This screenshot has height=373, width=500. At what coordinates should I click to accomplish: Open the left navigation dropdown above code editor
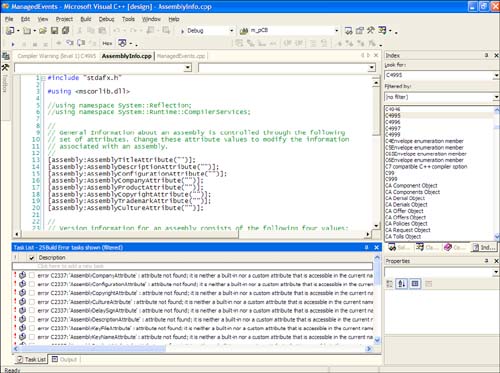tap(188, 68)
